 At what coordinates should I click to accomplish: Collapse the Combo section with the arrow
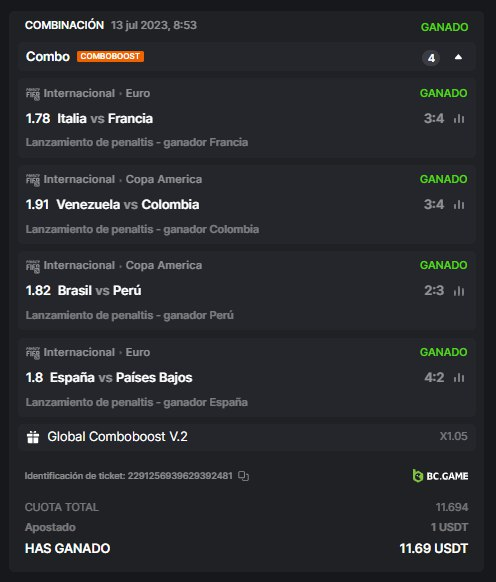click(459, 57)
